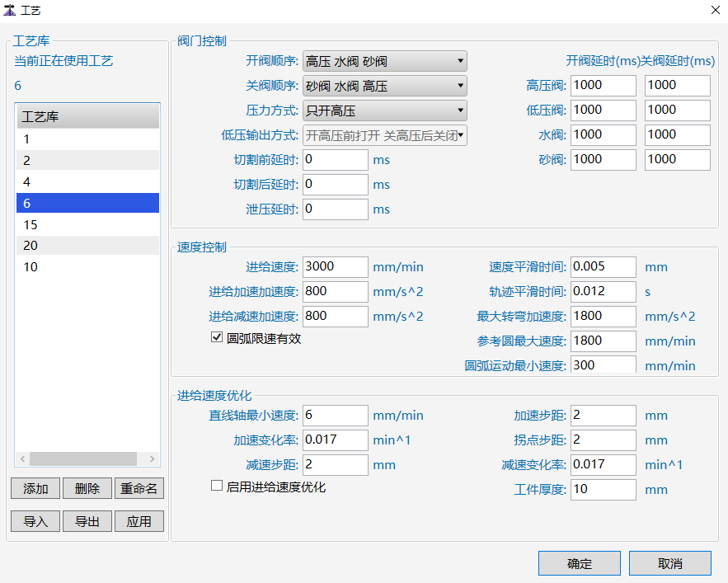Toggle the 启用进给速度优化 checkbox
728x583 pixels.
pos(218,487)
